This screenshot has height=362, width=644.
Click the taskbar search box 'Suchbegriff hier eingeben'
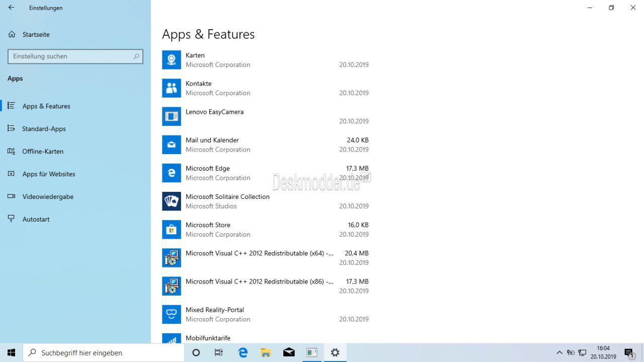tap(104, 352)
